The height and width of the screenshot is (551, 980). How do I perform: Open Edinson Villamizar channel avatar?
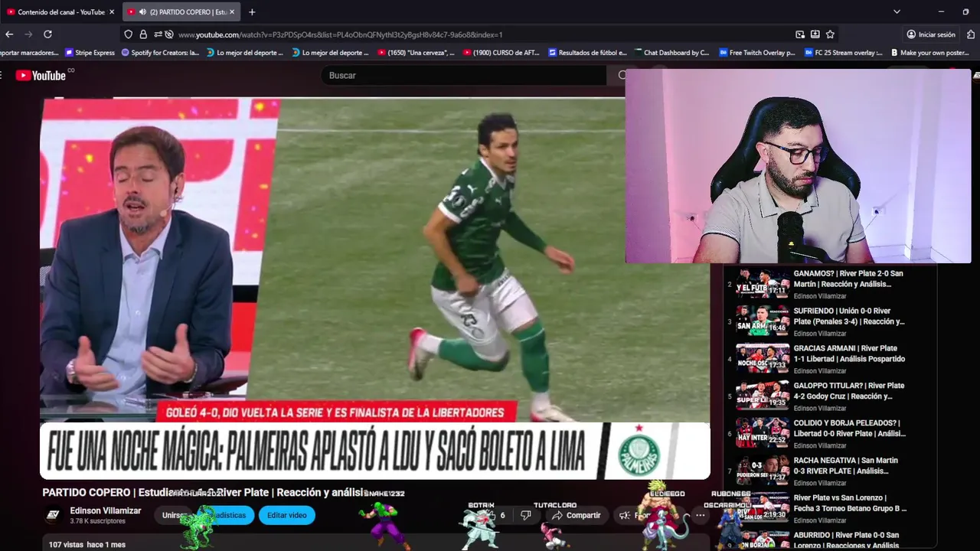click(x=53, y=515)
